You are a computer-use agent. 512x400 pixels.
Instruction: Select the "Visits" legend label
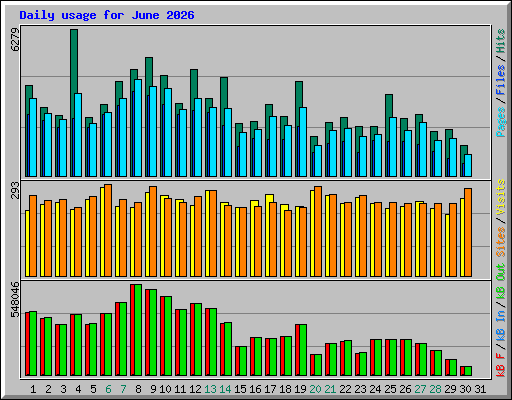point(501,197)
